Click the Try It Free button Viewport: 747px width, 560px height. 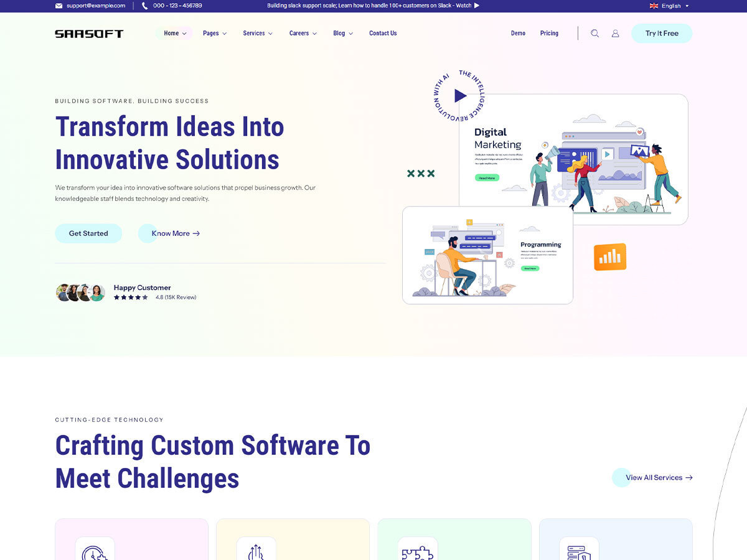coord(662,34)
